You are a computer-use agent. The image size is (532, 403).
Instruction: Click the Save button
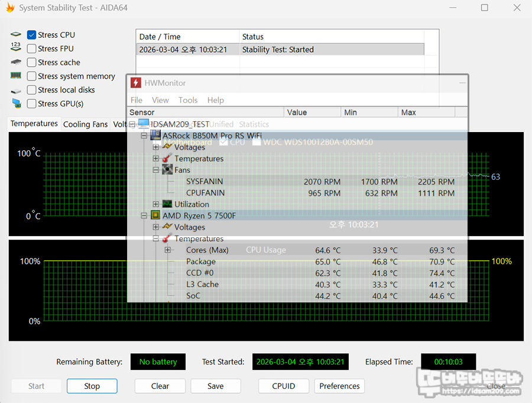[x=215, y=386]
